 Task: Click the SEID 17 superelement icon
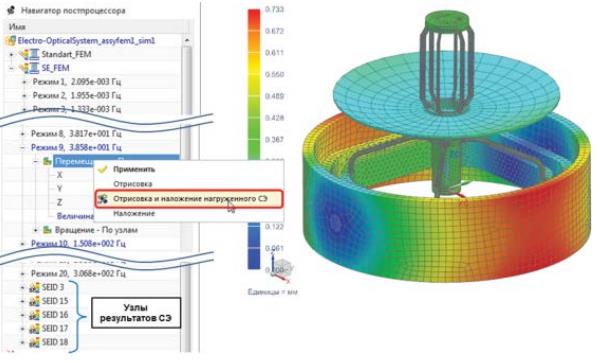(34, 328)
